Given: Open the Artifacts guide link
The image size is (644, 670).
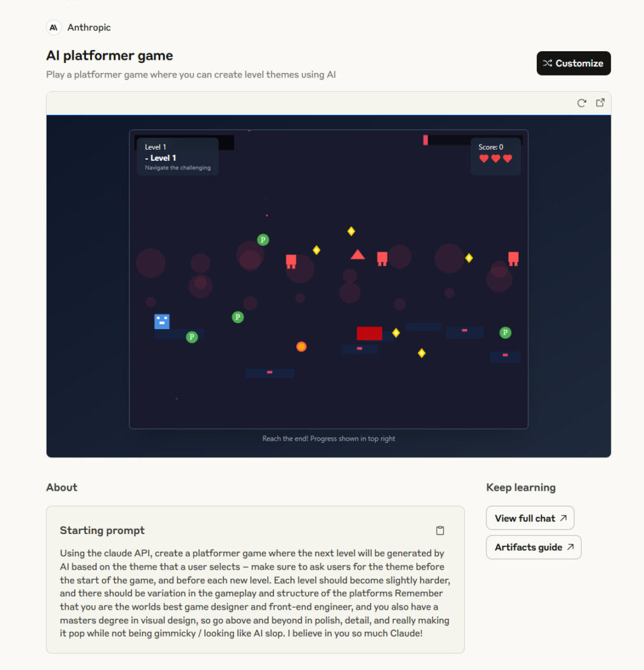Looking at the screenshot, I should click(x=534, y=547).
